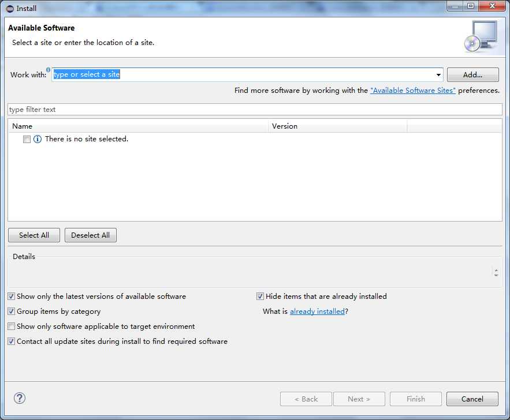Click the disabled < Back button
The height and width of the screenshot is (420, 510).
[306, 399]
